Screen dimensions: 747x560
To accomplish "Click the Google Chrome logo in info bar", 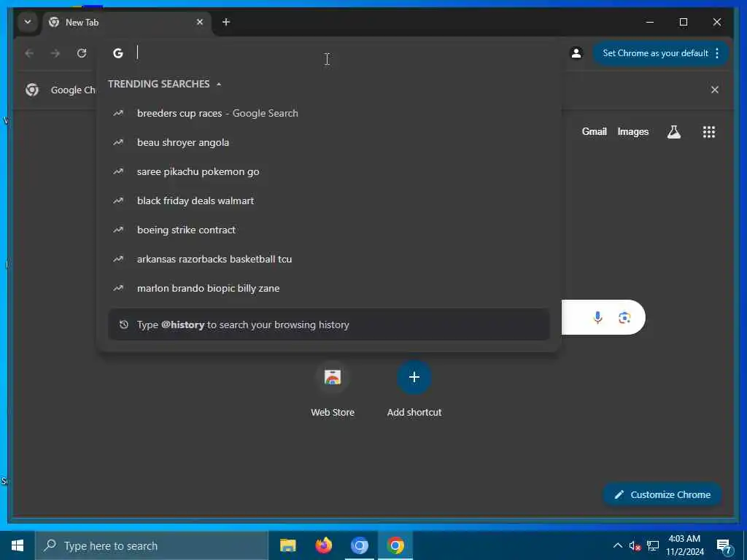I will 32,90.
